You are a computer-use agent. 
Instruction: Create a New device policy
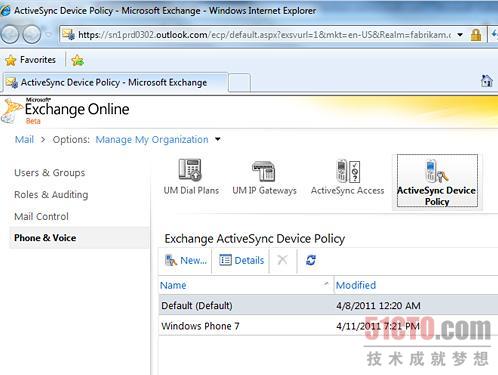click(x=186, y=260)
